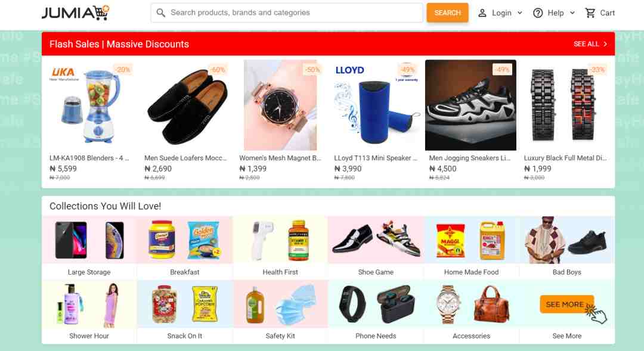This screenshot has height=351, width=644.
Task: Click the magnifier icon in search bar
Action: [x=160, y=13]
